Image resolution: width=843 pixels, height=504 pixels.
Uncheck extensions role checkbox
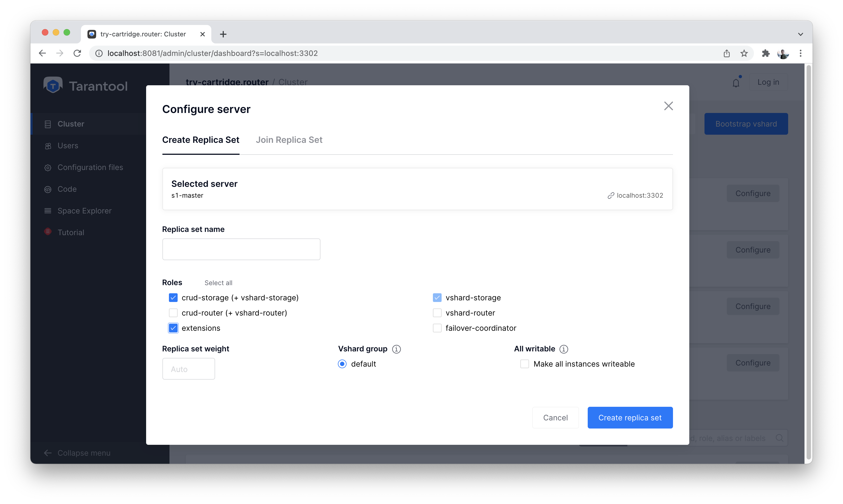point(173,328)
